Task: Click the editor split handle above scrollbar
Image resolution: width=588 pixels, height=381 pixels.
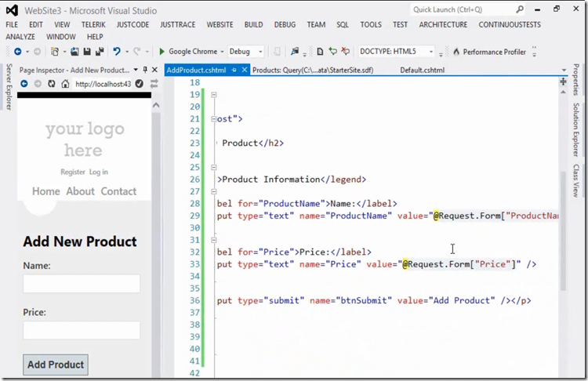Action: (563, 82)
